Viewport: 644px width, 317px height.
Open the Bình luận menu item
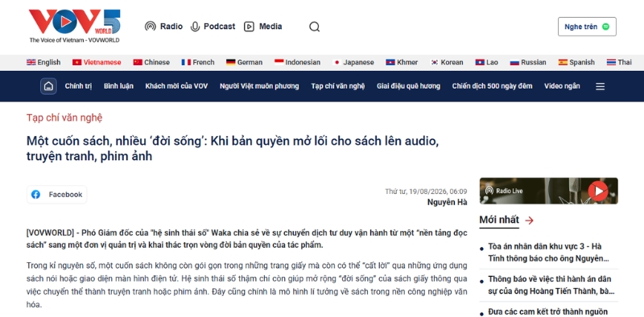pyautogui.click(x=118, y=86)
